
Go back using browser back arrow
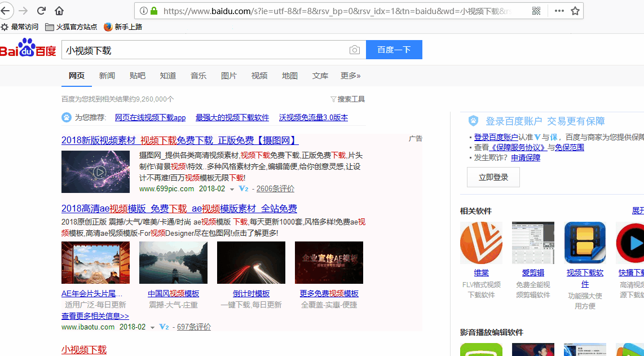[5, 11]
